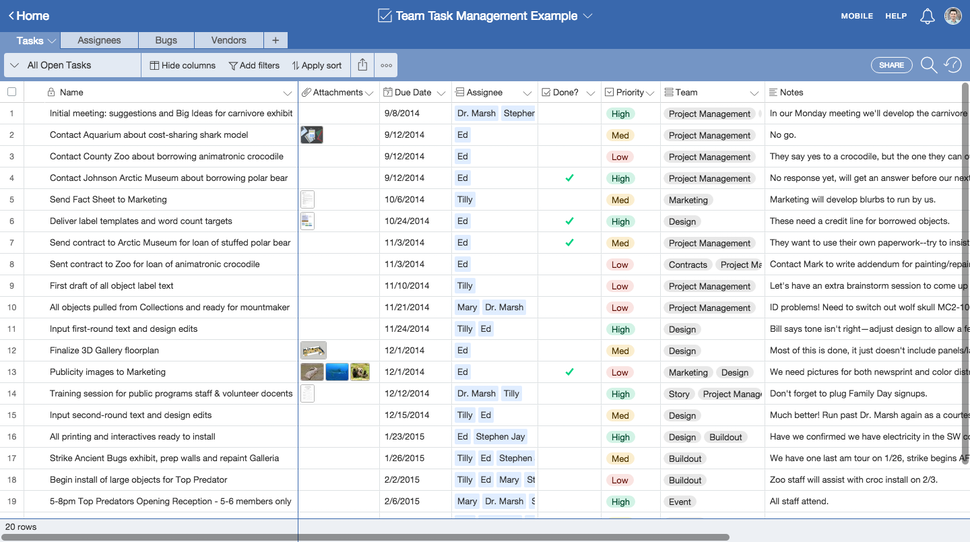Uncheck Done for Publicity images to Marketing

(569, 372)
